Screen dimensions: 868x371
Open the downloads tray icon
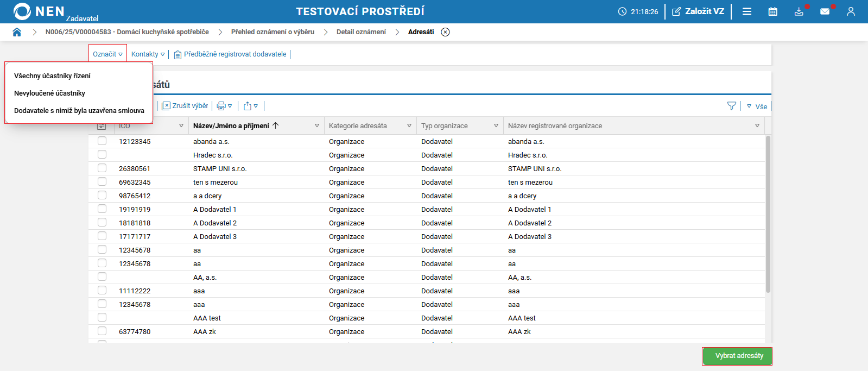click(799, 11)
